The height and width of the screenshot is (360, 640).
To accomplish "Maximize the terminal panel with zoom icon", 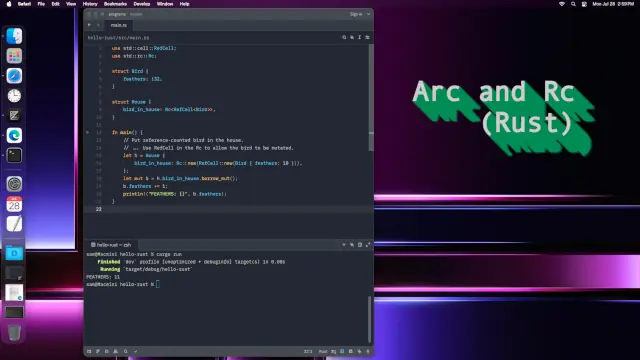I will (x=368, y=245).
